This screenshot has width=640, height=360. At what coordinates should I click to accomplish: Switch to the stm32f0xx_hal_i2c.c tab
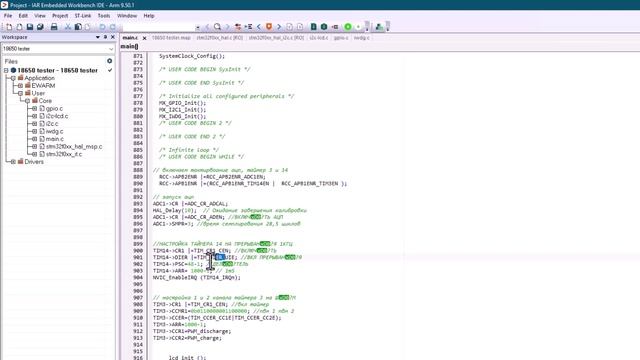pyautogui.click(x=276, y=38)
